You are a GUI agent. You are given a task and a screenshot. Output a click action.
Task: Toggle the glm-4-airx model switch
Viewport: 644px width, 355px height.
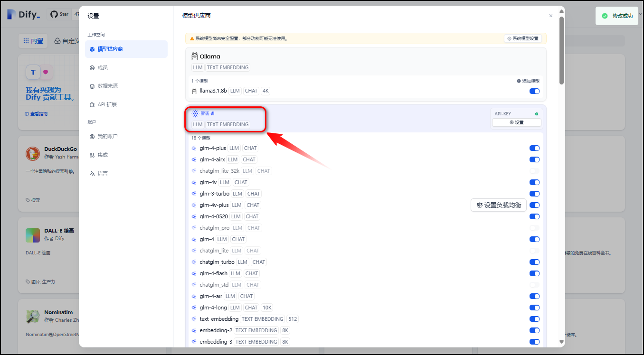pyautogui.click(x=534, y=159)
